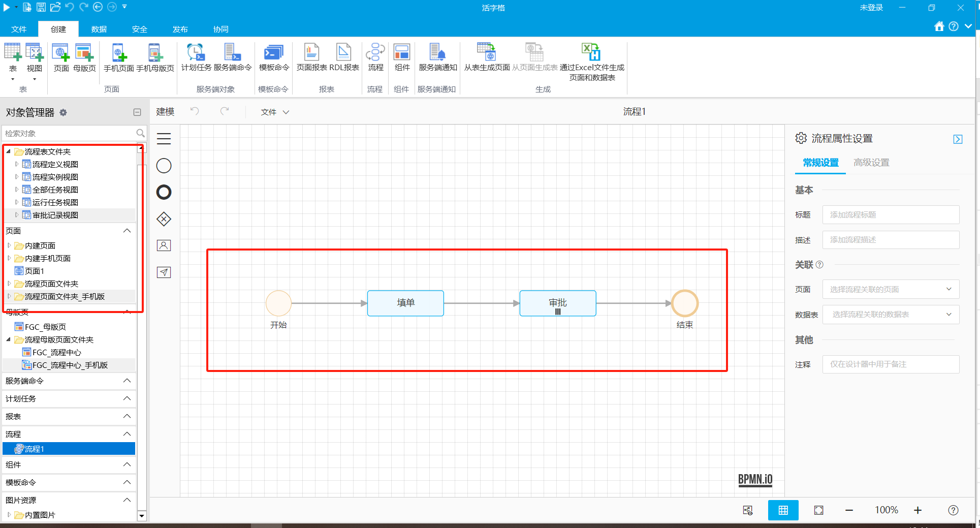Select the end event bold circle tool
980x528 pixels.
click(x=164, y=192)
